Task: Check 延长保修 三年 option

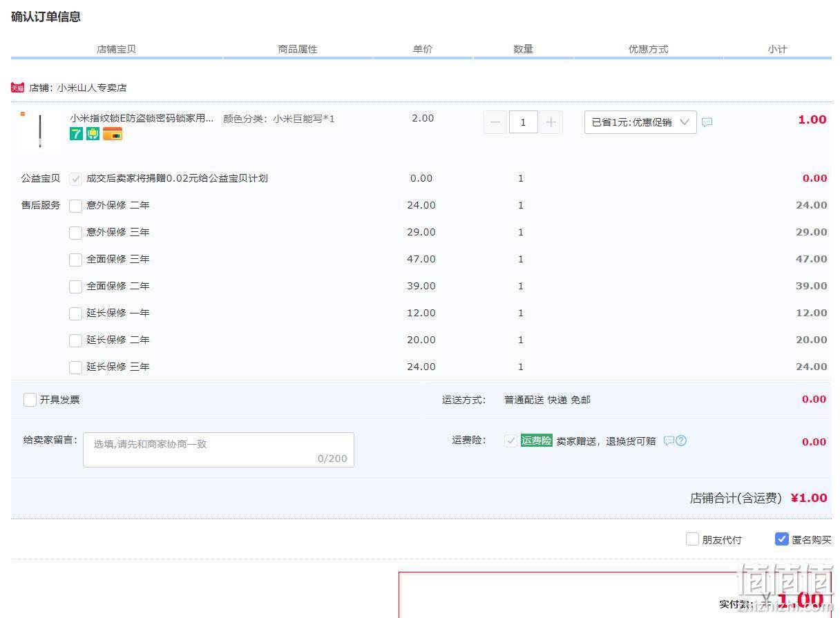Action: (x=76, y=367)
